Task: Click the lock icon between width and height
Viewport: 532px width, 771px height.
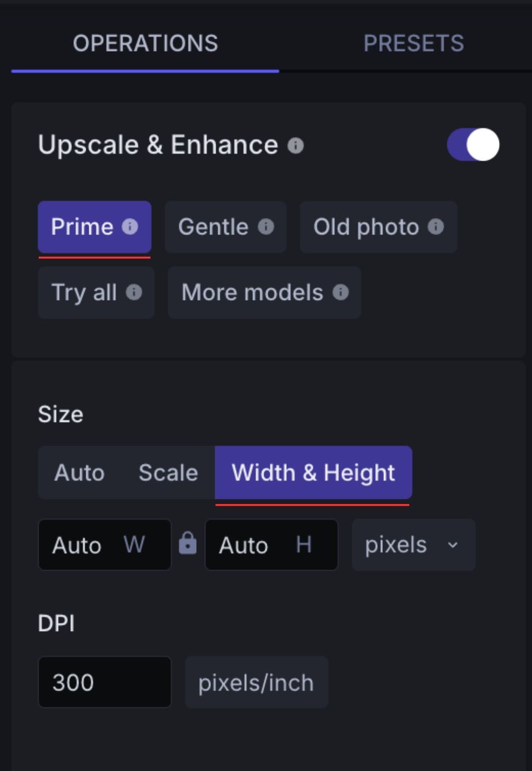Action: point(188,544)
